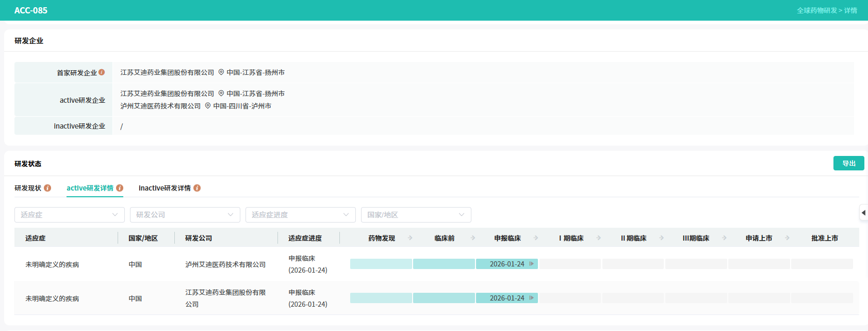Open the 国家/地区 filter dropdown

(416, 215)
